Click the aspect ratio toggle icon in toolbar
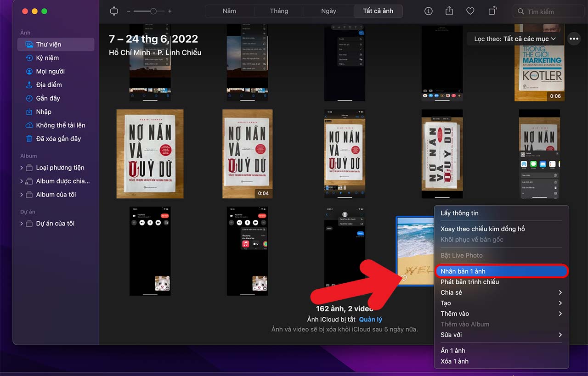The width and height of the screenshot is (588, 376). 114,11
